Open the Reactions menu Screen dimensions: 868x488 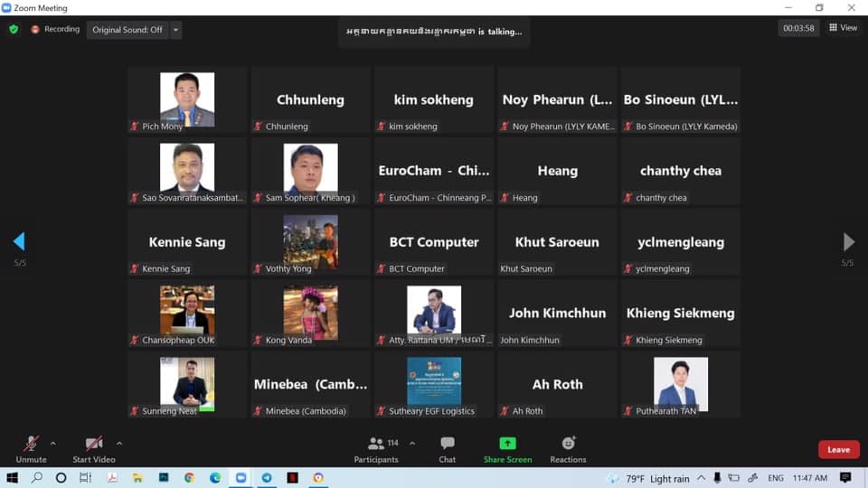568,444
